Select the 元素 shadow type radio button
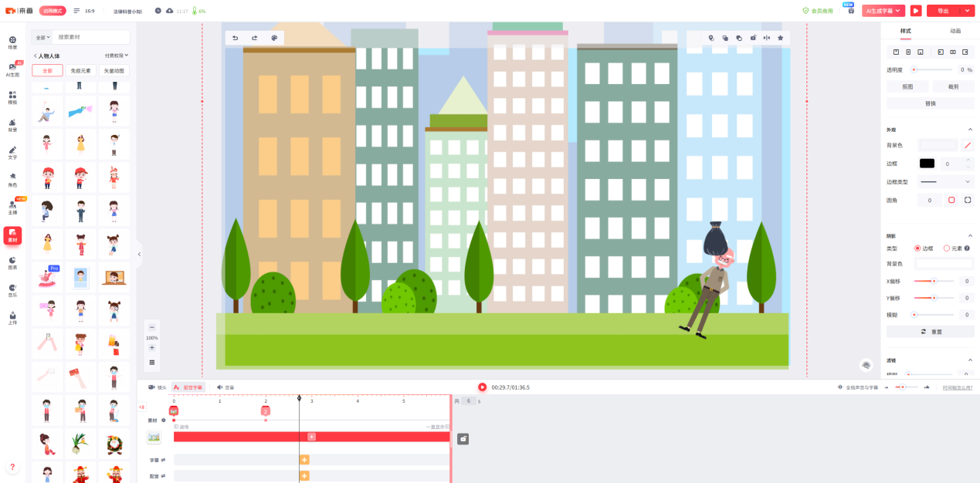Screen dimensions: 980x483 point(947,248)
